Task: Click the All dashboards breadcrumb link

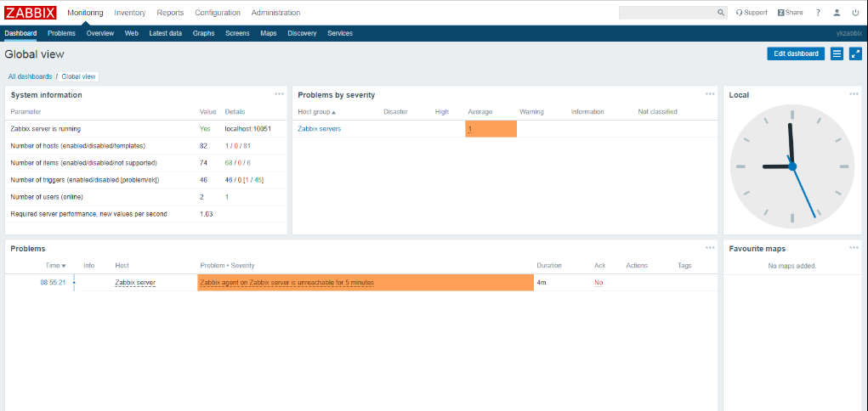Action: pos(30,76)
